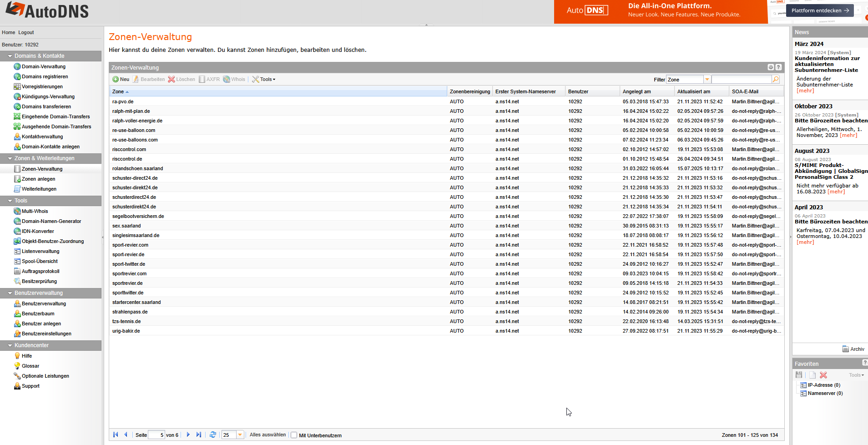Click the filter search magnifier icon
This screenshot has width=868, height=445.
click(x=776, y=80)
